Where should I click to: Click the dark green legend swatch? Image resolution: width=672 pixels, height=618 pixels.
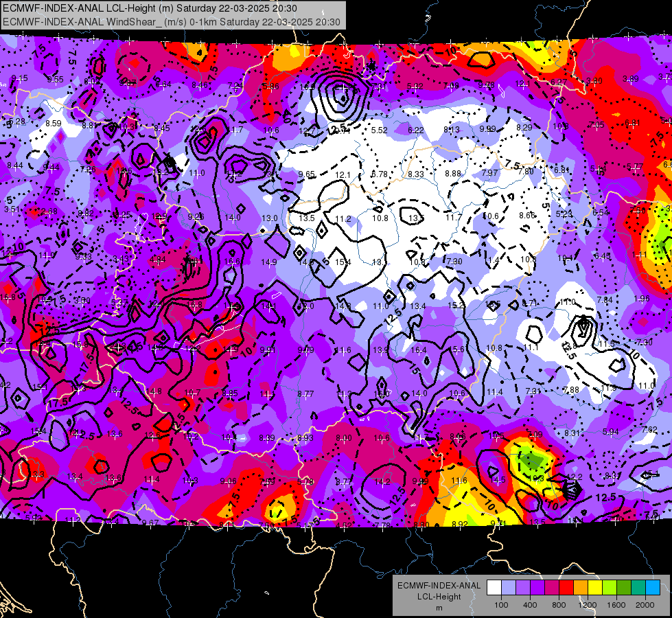[x=624, y=588]
